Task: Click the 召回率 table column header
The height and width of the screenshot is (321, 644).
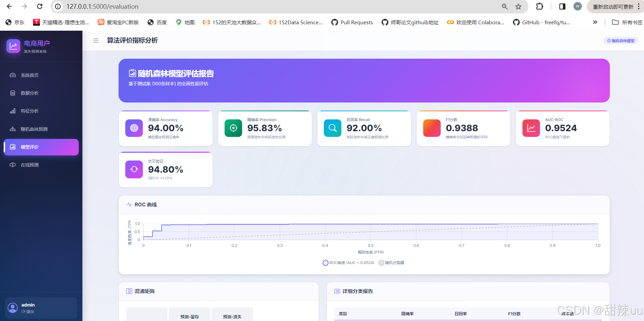Action: click(461, 314)
